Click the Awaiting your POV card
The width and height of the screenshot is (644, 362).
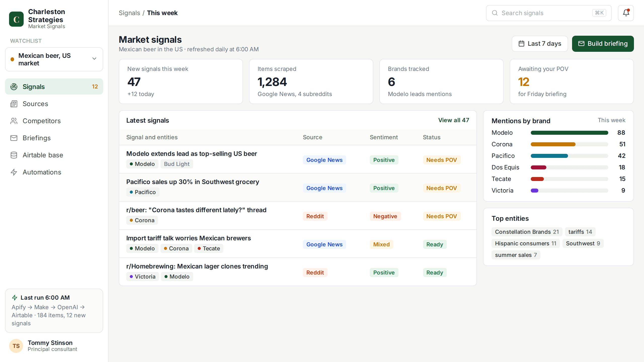572,81
